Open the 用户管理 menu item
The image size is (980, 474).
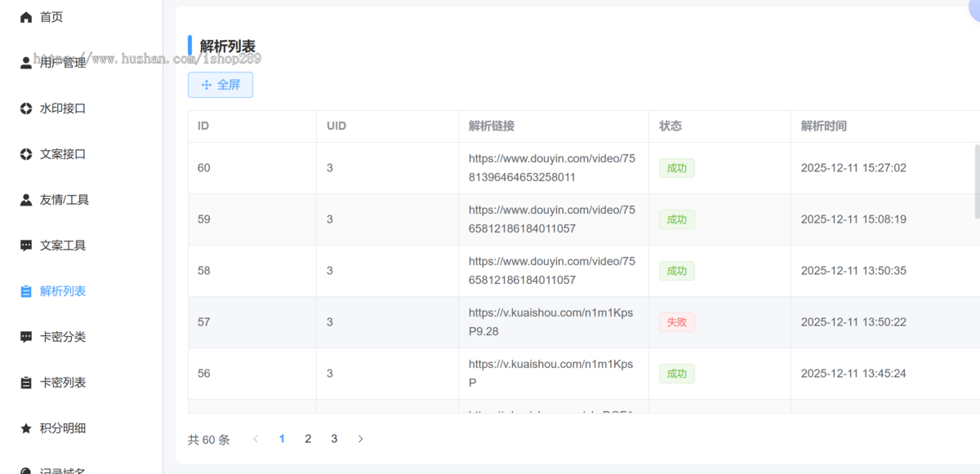(63, 63)
